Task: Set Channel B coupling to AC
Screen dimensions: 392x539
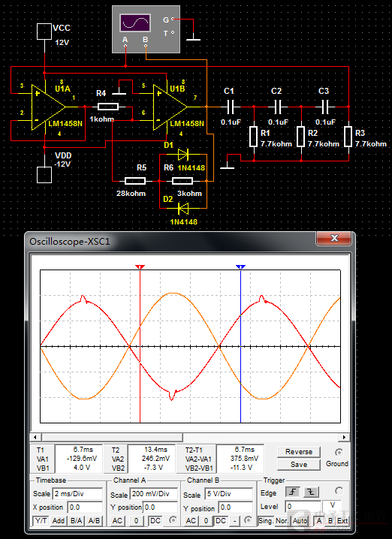Action: point(191,520)
